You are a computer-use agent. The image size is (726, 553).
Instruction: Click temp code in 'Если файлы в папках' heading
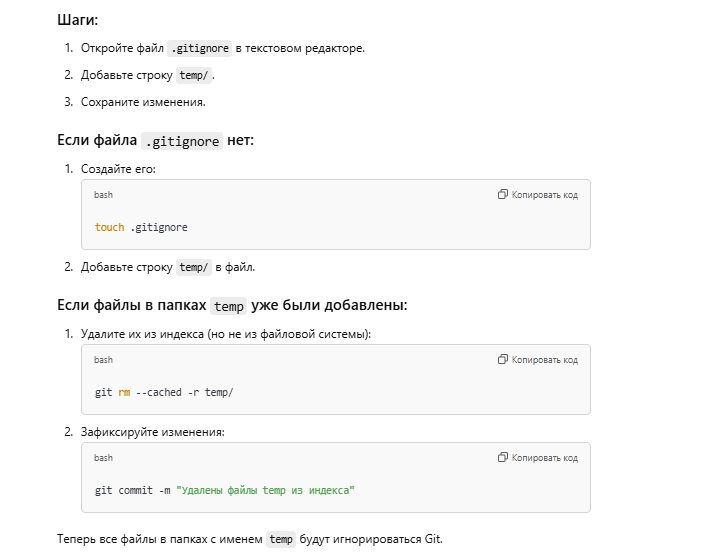229,306
